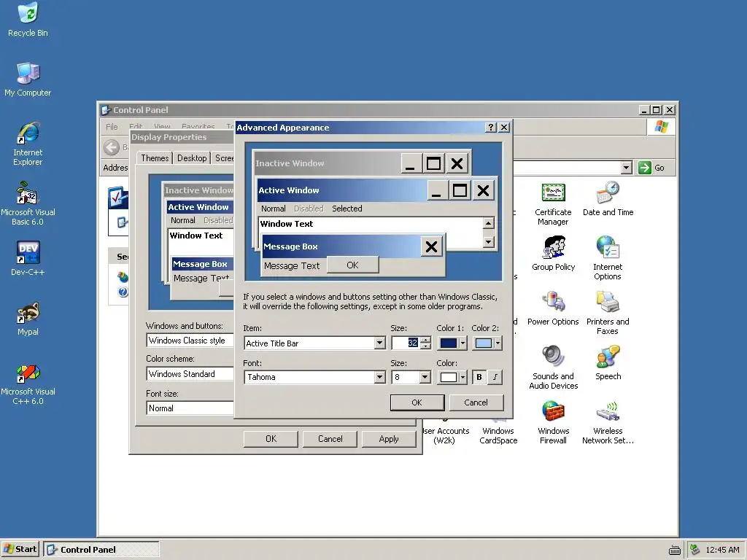This screenshot has height=560, width=747.
Task: Select the Selected menu item in preview
Action: click(347, 209)
